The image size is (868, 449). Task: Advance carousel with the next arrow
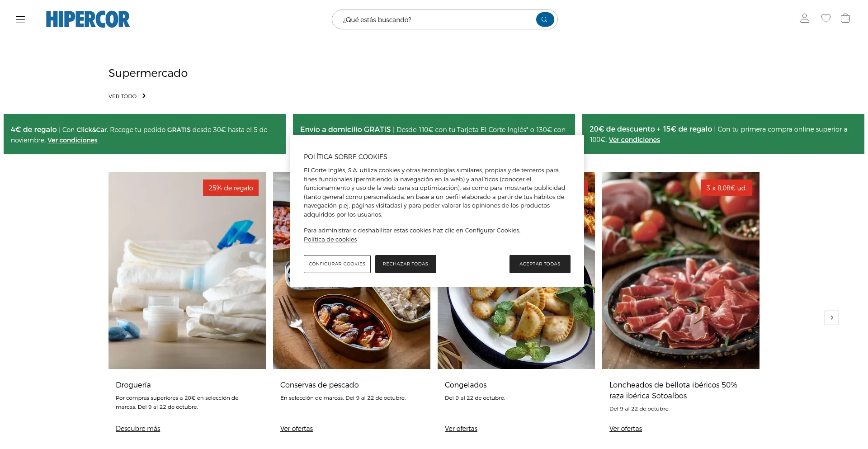click(831, 317)
